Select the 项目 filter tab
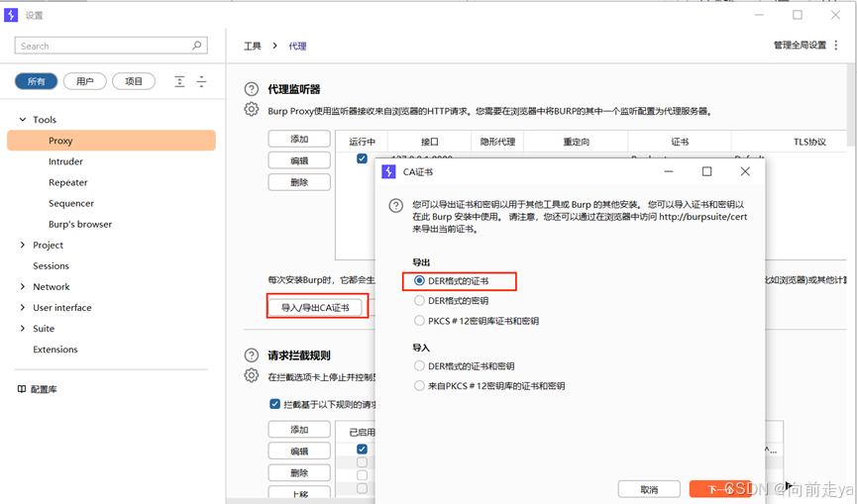 pos(134,81)
